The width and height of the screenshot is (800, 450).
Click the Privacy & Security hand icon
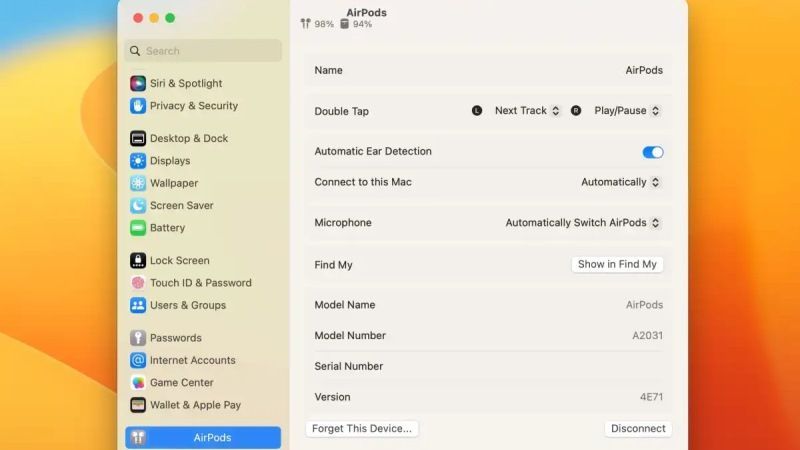(x=138, y=106)
